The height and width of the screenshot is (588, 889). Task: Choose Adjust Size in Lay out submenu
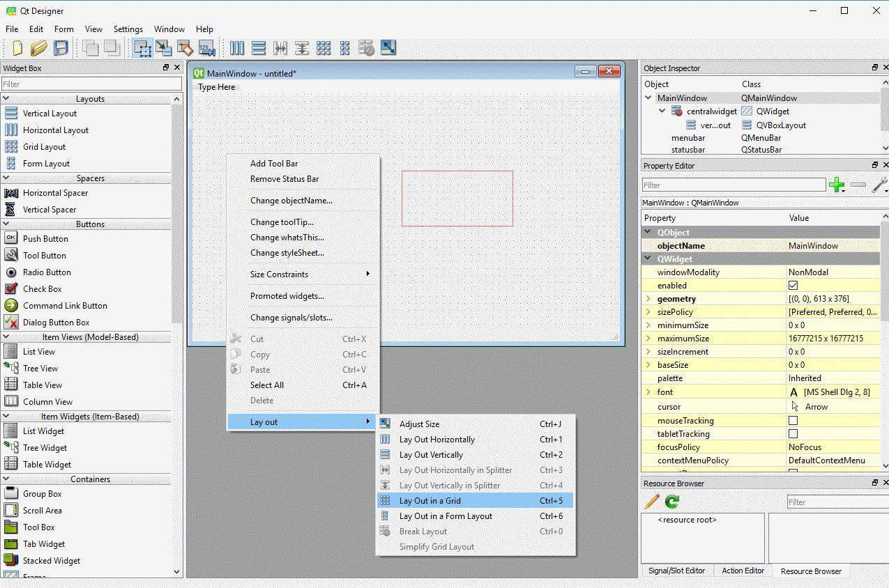click(x=475, y=424)
